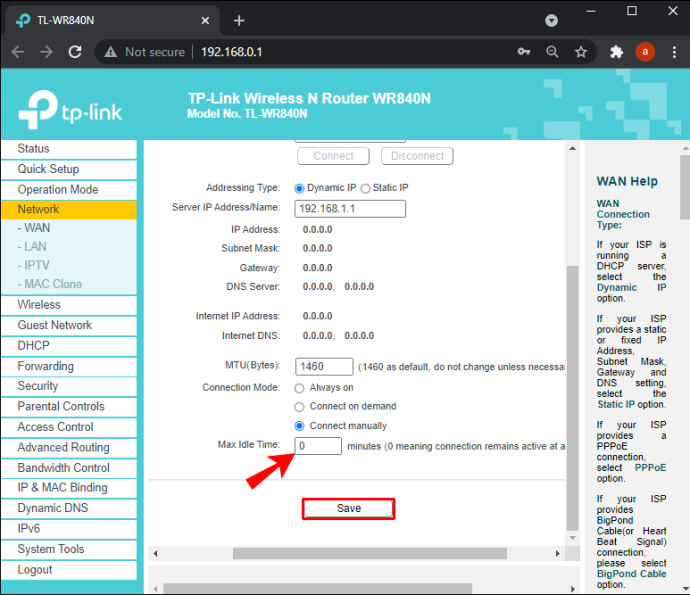Open the Wireless menu

pyautogui.click(x=69, y=305)
